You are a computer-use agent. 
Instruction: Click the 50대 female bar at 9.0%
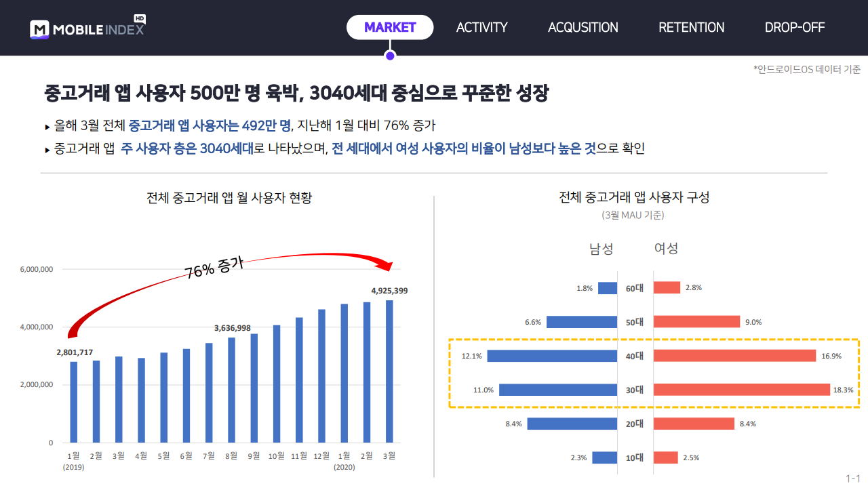[697, 322]
